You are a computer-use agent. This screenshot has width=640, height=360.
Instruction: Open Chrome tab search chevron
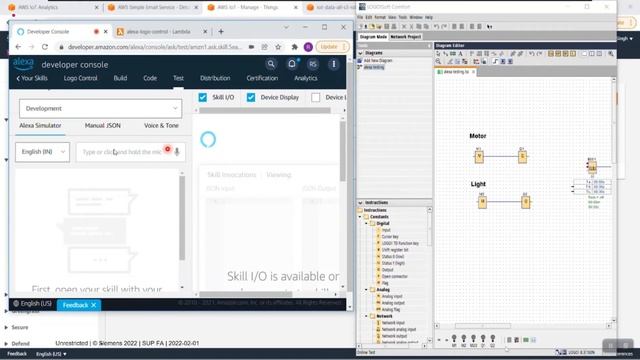tap(286, 27)
